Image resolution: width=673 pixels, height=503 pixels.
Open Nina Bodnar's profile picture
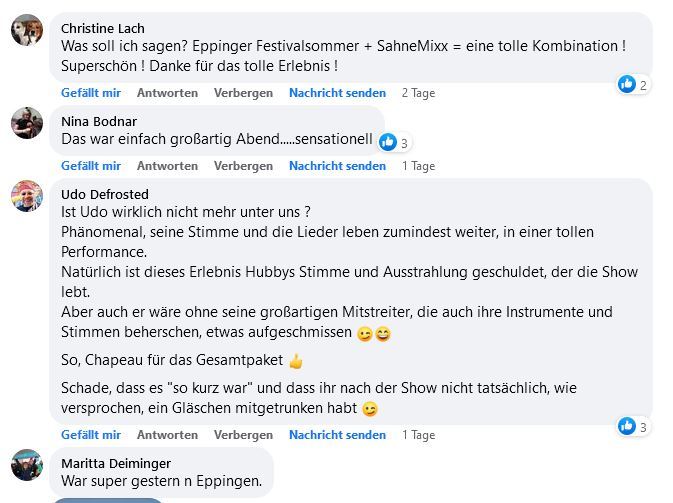click(27, 123)
